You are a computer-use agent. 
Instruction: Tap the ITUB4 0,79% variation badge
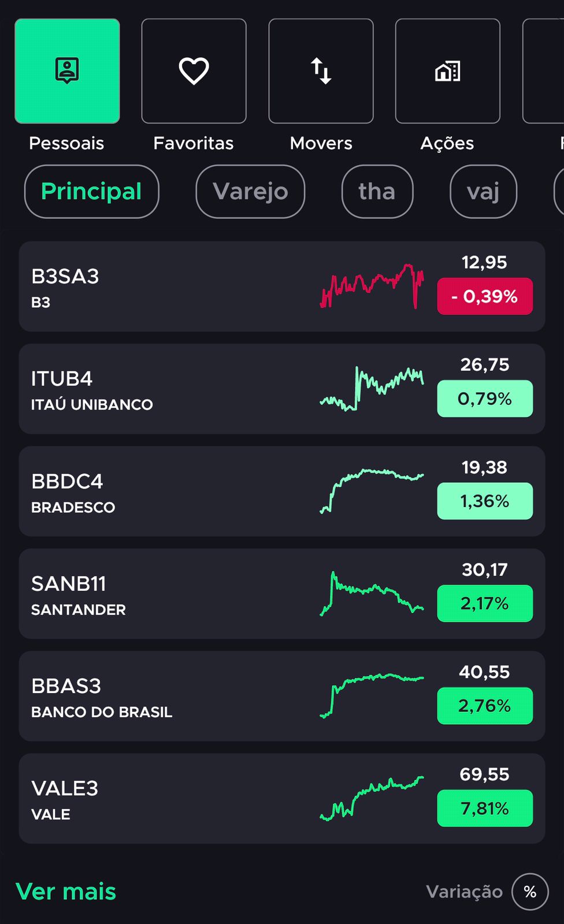point(485,398)
